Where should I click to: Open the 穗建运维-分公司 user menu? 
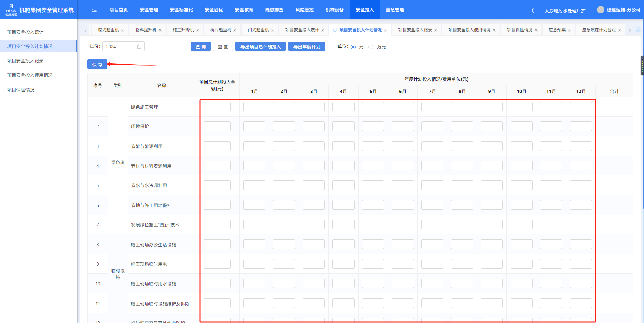[623, 10]
